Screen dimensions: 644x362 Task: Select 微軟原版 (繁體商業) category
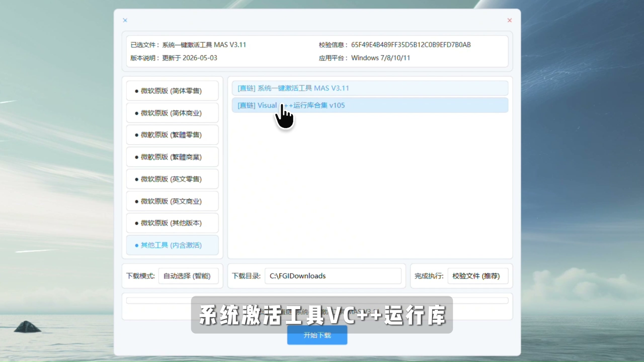(x=172, y=157)
